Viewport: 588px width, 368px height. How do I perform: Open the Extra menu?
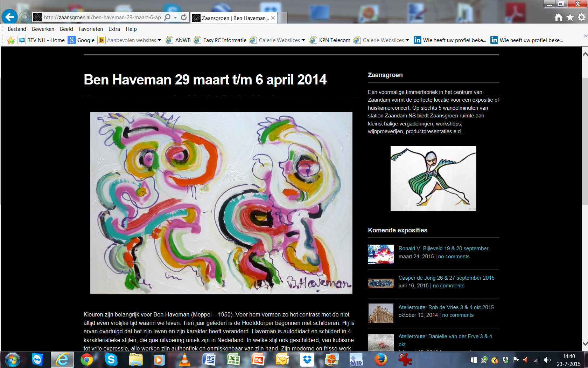pos(114,29)
